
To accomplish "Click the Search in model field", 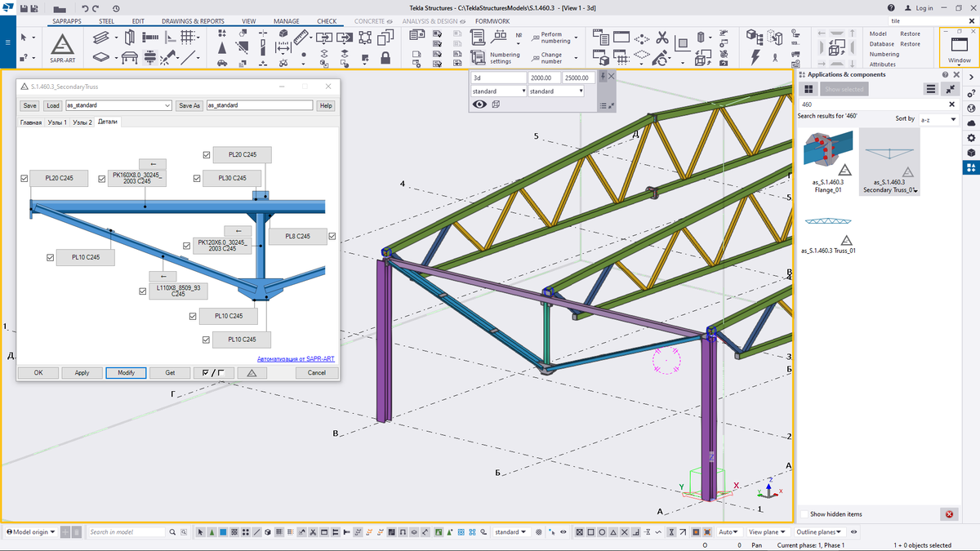I will pos(126,532).
